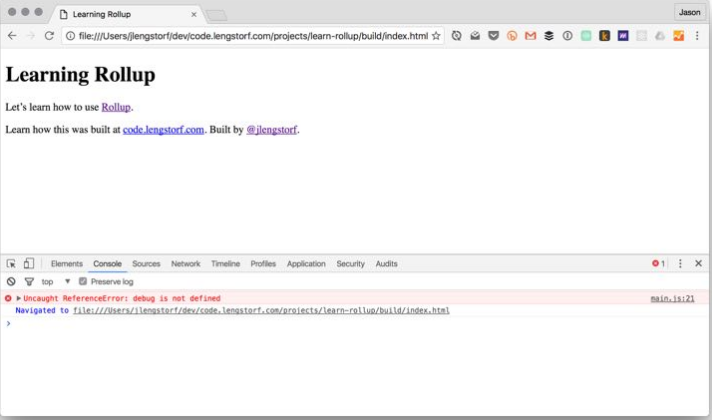Open the Gmail extension icon
Image resolution: width=712 pixels, height=420 pixels.
click(x=530, y=36)
